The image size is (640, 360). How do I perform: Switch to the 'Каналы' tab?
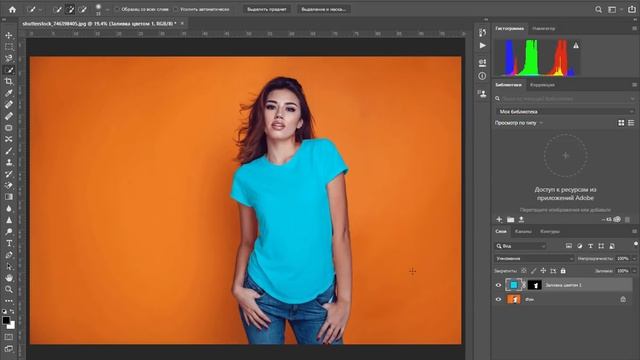click(523, 231)
